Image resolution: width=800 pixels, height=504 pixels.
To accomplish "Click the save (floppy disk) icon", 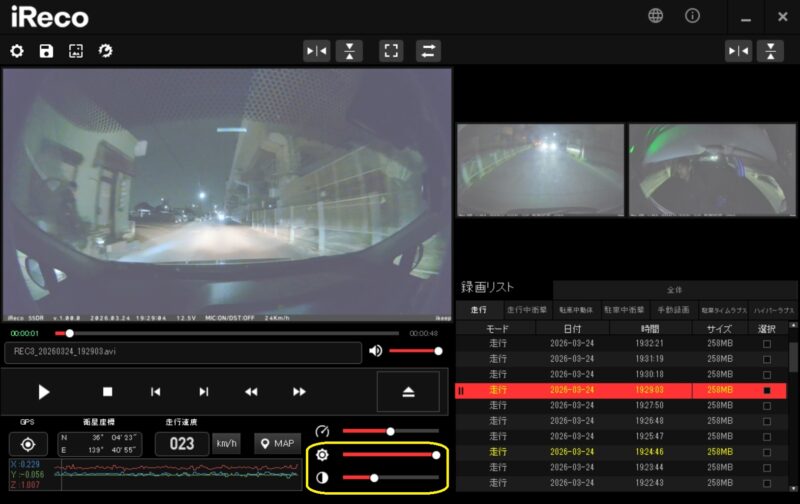I will 46,51.
